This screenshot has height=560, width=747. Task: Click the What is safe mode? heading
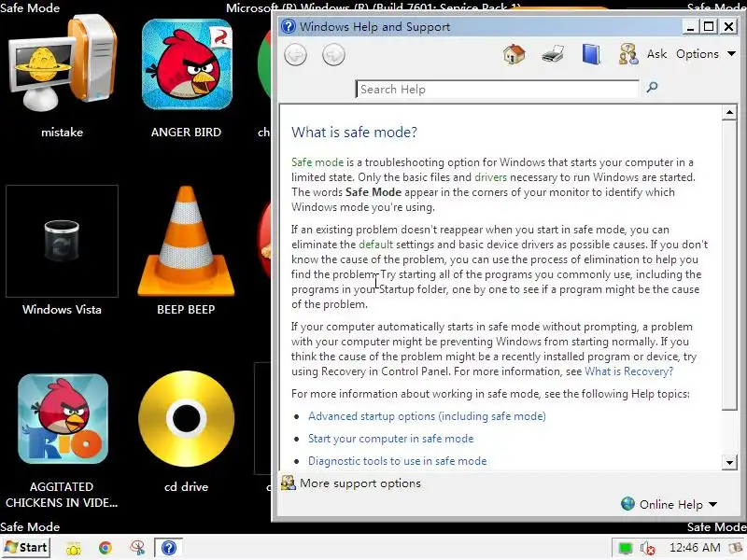pos(354,132)
